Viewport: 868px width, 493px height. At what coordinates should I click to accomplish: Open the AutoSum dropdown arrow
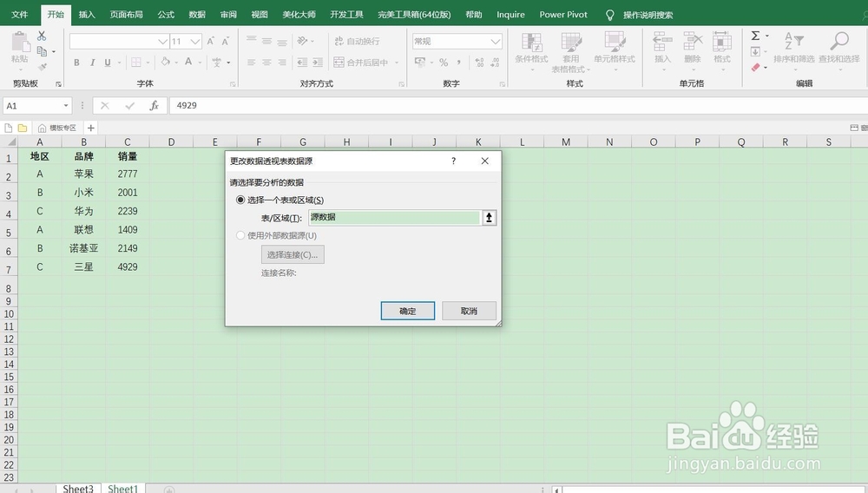[767, 36]
